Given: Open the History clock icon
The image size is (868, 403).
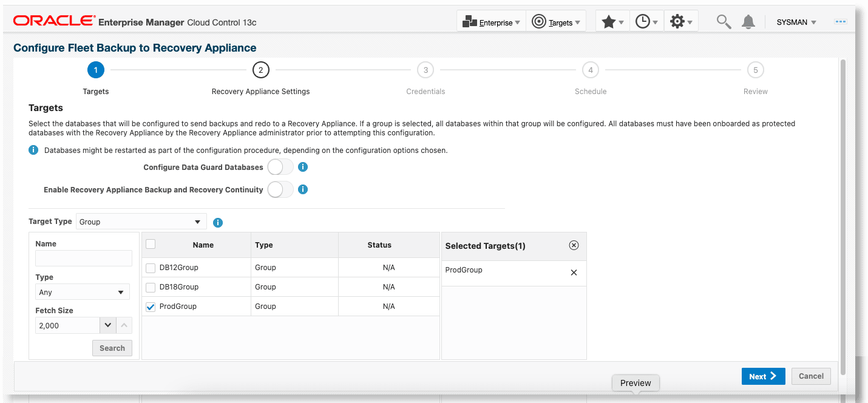Looking at the screenshot, I should [644, 21].
